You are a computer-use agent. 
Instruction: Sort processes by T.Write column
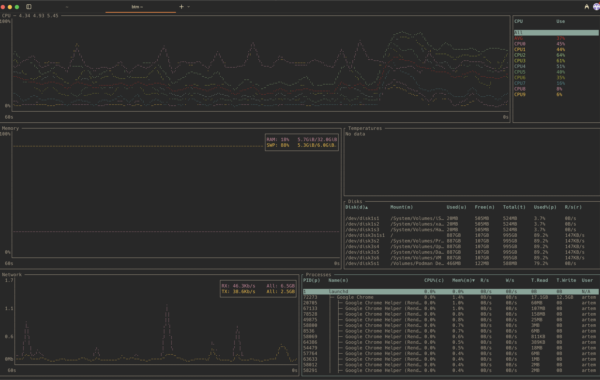[x=566, y=280]
